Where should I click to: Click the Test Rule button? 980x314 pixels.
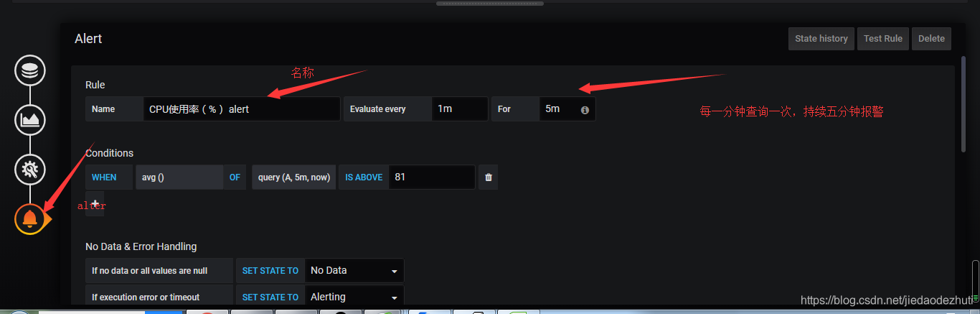pos(883,39)
